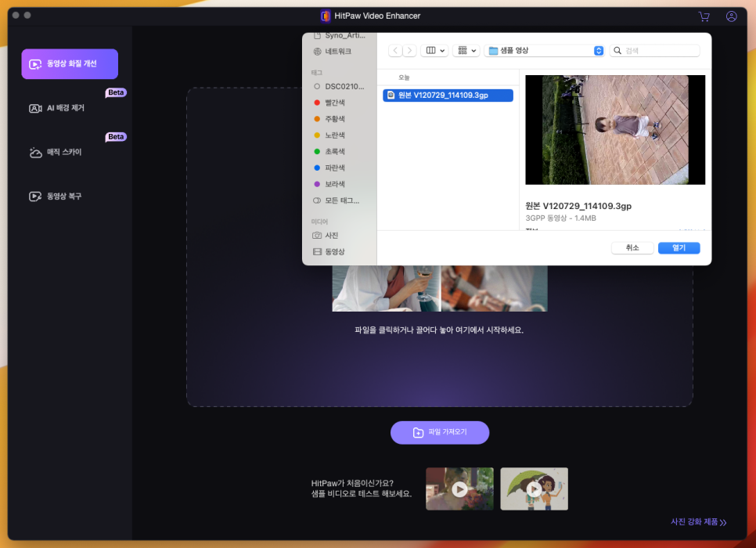This screenshot has width=756, height=548.
Task: Go back in file dialog
Action: click(x=395, y=50)
